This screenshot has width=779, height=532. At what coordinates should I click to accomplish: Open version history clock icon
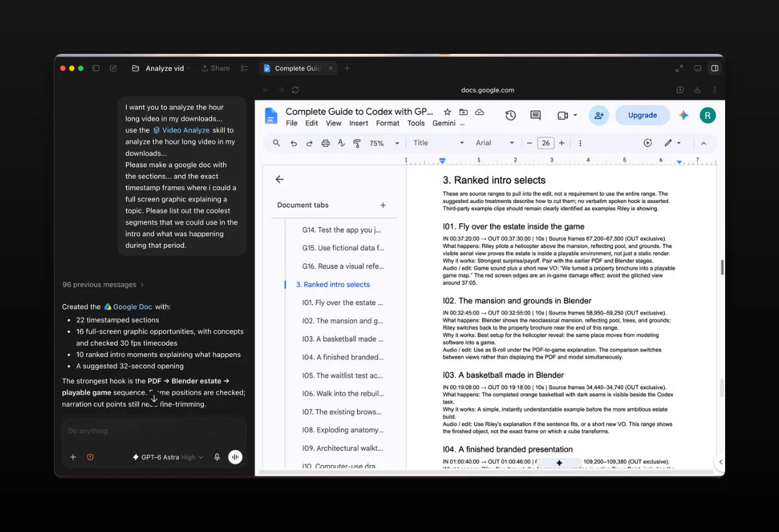(x=511, y=115)
